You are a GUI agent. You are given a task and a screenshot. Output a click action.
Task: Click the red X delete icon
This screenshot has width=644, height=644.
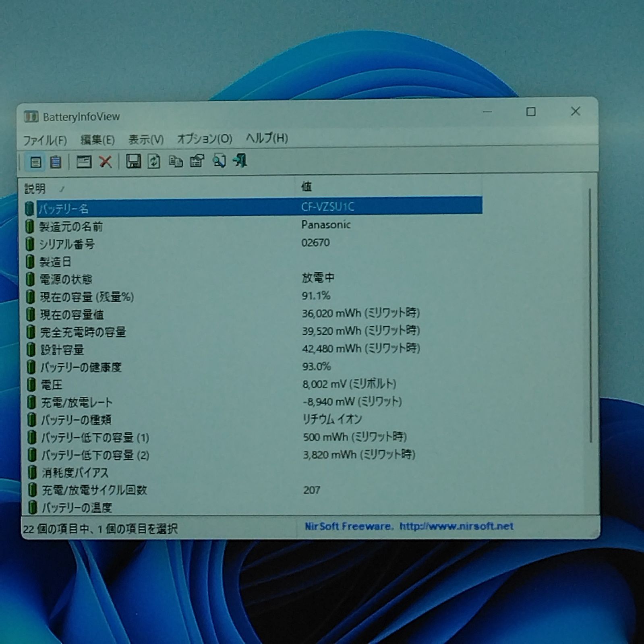106,162
